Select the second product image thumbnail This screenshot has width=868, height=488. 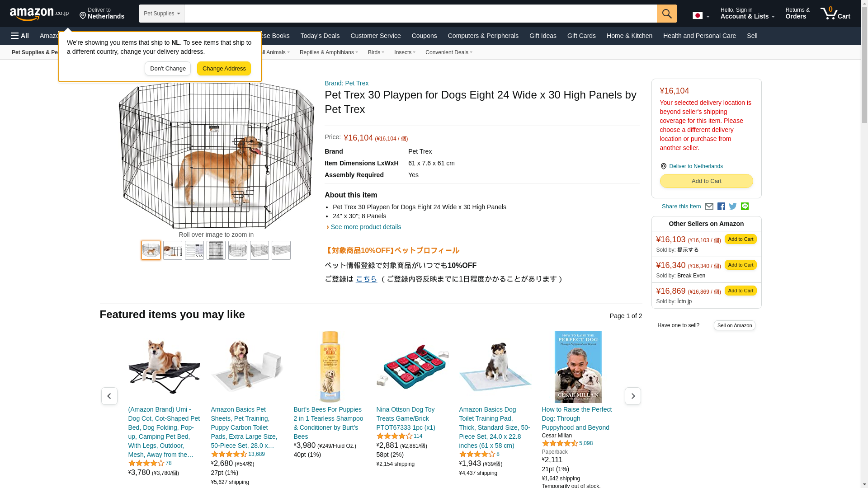[173, 250]
